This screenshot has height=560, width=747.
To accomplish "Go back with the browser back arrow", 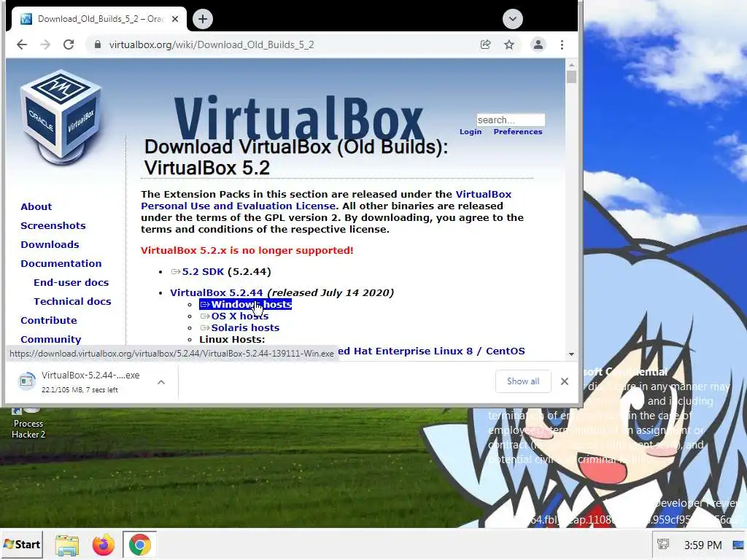I will click(x=22, y=44).
